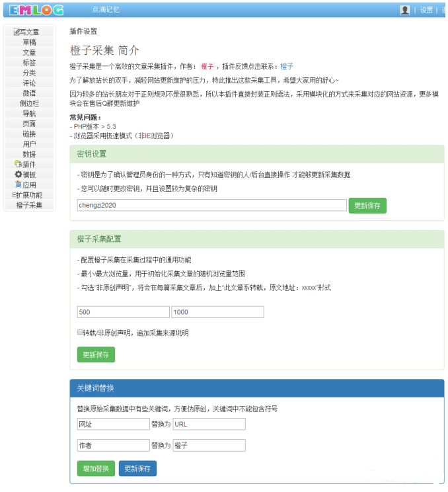Click the 应用 store icon
Image resolution: width=448 pixels, height=492 pixels.
click(18, 184)
